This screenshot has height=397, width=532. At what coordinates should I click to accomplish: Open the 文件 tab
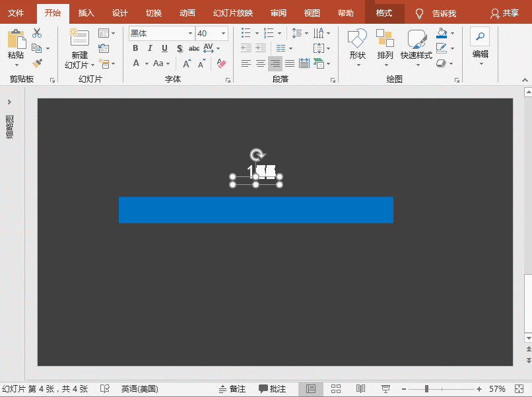(16, 13)
